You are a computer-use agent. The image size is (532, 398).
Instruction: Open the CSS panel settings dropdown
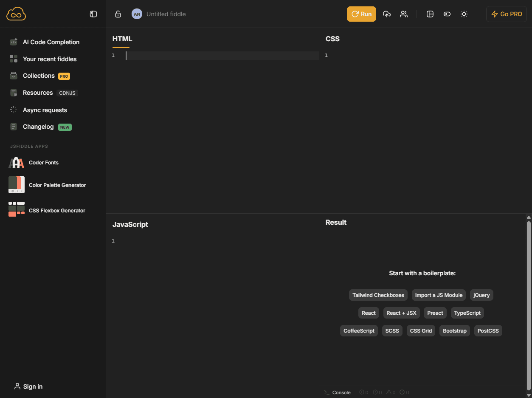pos(332,39)
